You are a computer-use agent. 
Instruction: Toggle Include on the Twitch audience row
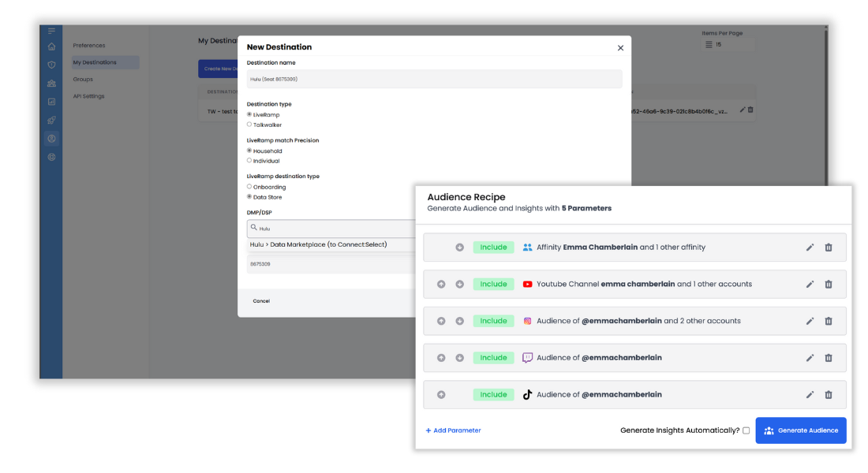pyautogui.click(x=493, y=358)
